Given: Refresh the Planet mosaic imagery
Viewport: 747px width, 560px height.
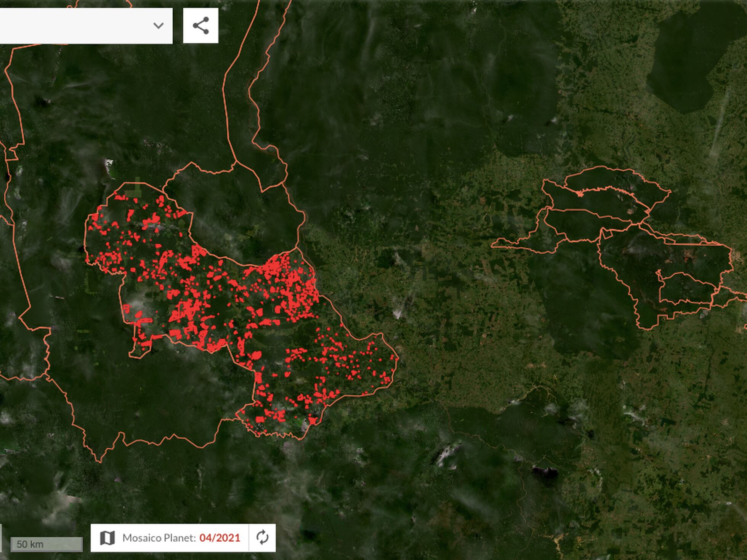Looking at the screenshot, I should point(262,538).
